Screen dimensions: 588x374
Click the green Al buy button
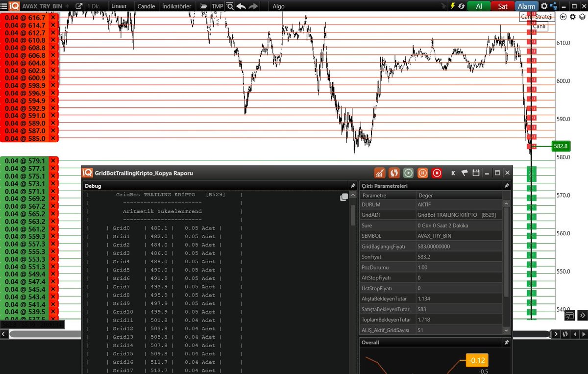pos(479,6)
